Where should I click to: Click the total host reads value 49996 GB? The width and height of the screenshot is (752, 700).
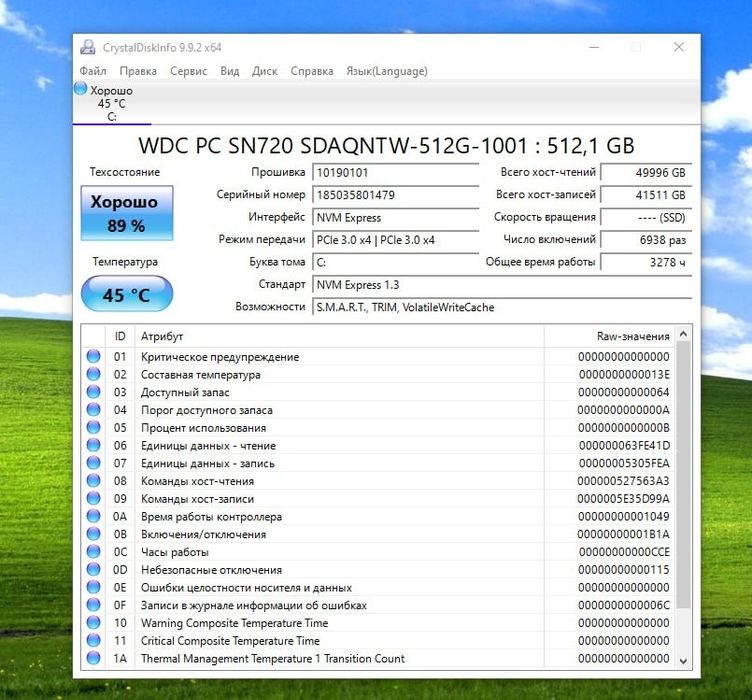[x=646, y=173]
